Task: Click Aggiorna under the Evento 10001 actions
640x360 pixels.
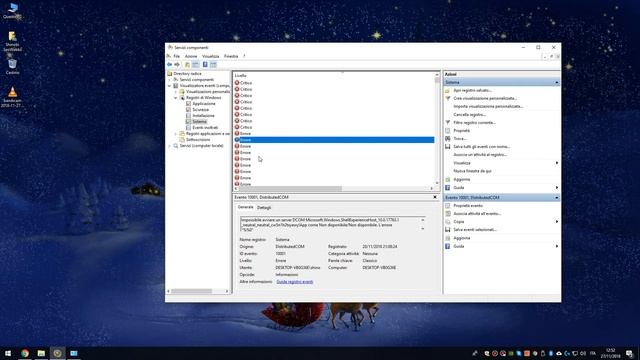Action: point(462,238)
